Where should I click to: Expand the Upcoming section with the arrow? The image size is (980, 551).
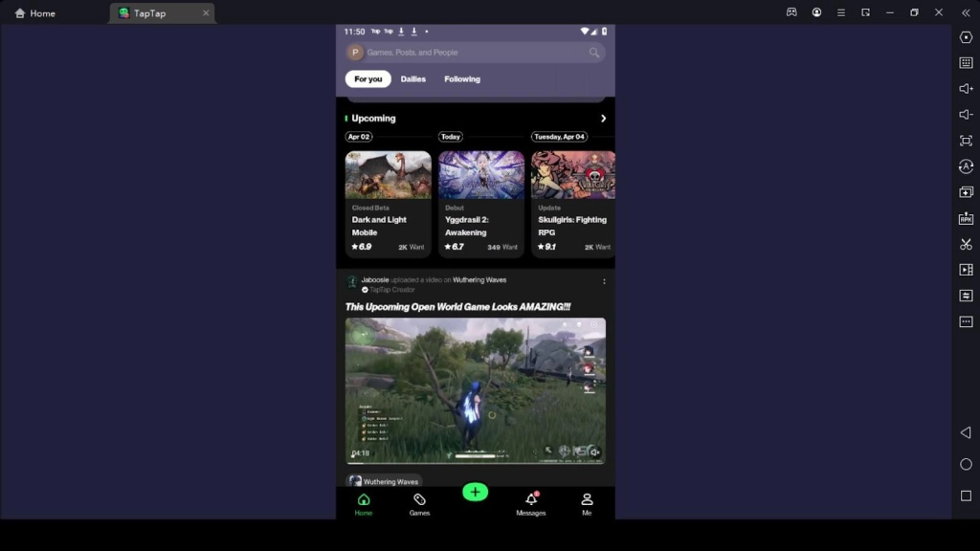coord(603,119)
